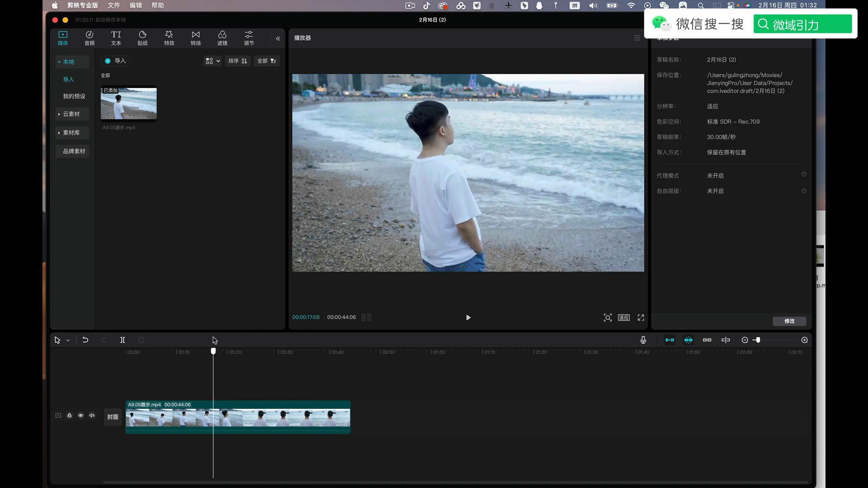Screen dimensions: 868x488
Task: Open the 调节 adjustment tab
Action: click(249, 38)
